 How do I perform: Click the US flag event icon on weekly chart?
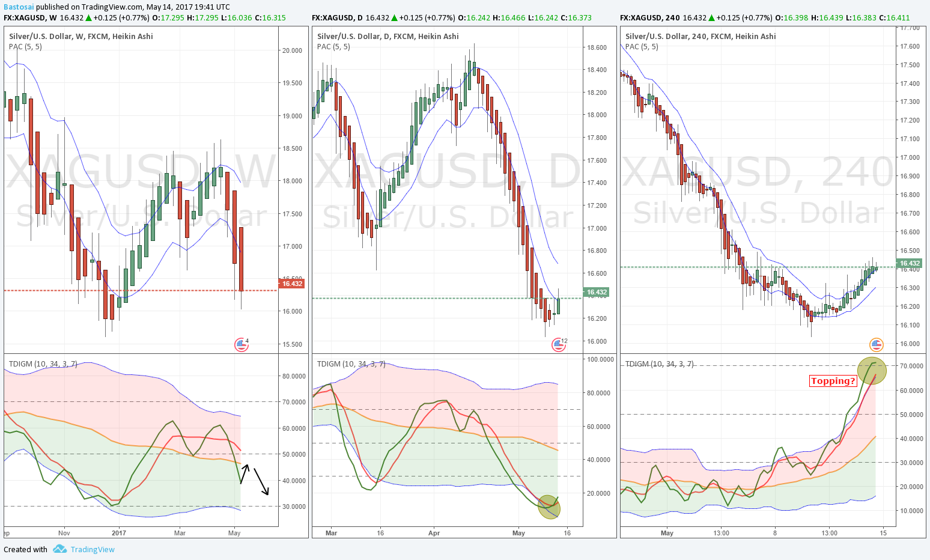[x=241, y=344]
